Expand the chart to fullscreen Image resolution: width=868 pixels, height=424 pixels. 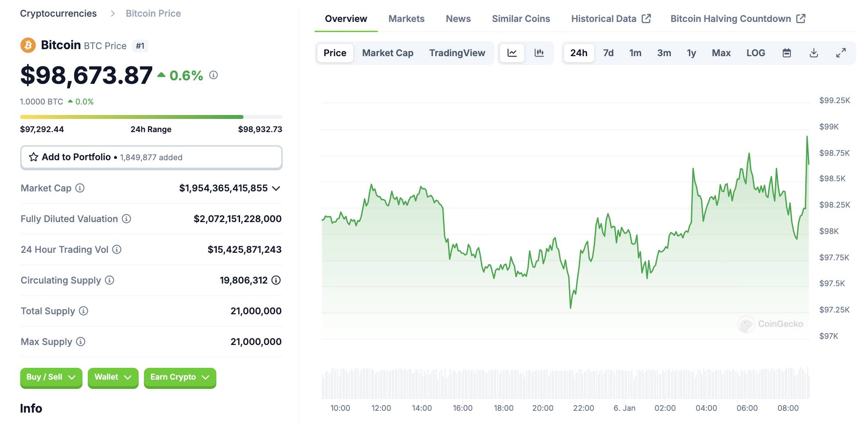click(841, 53)
